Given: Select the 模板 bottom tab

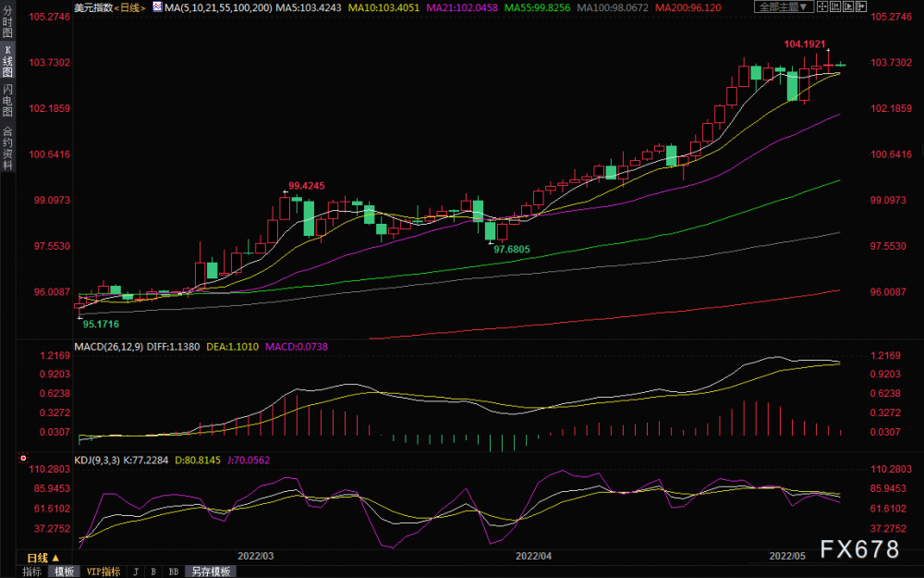Looking at the screenshot, I should (x=64, y=572).
